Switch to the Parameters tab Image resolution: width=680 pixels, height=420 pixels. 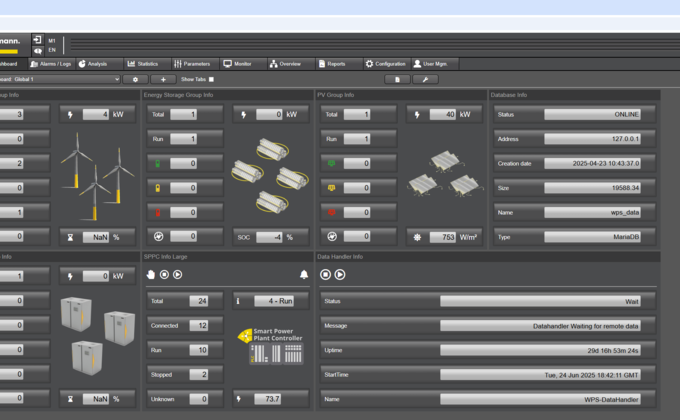tap(191, 63)
